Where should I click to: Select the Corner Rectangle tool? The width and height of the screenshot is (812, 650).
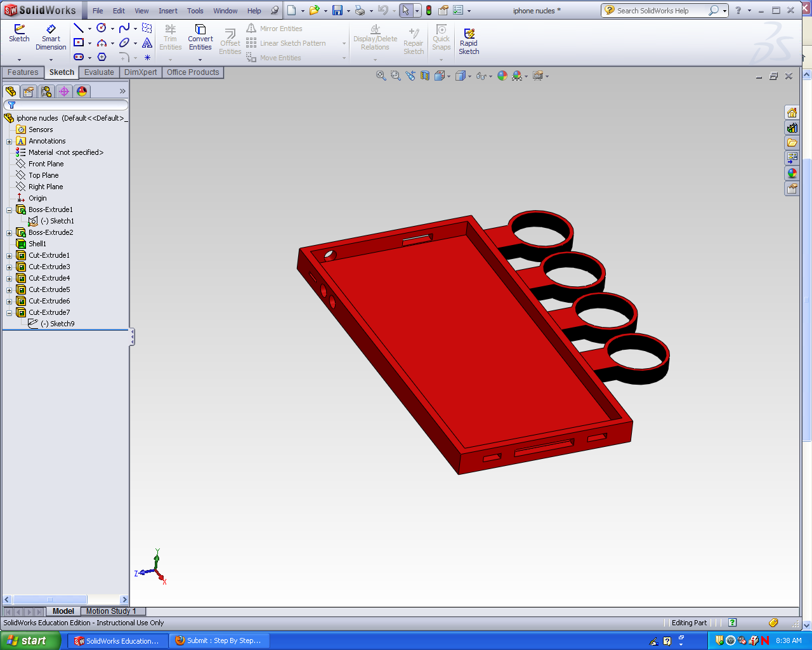coord(79,43)
